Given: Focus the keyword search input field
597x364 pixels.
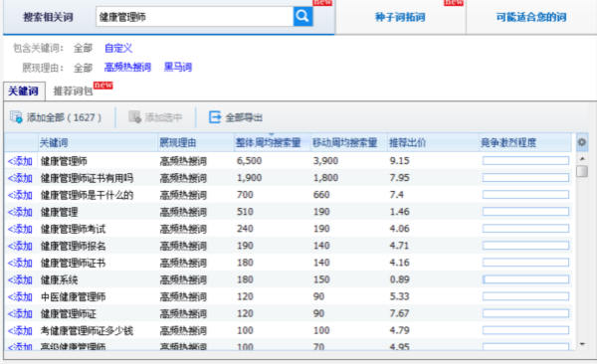Looking at the screenshot, I should 195,17.
